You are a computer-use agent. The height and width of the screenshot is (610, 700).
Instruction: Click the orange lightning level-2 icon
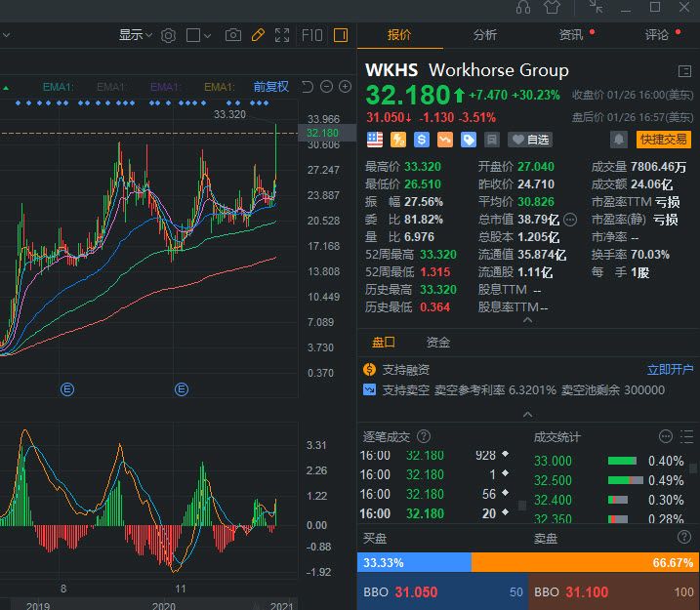[398, 140]
